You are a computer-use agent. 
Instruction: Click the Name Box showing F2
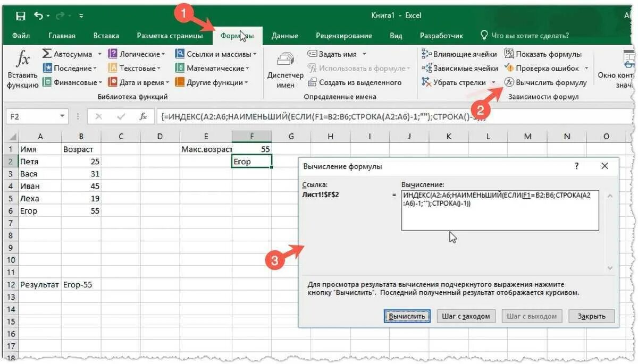[x=32, y=116]
